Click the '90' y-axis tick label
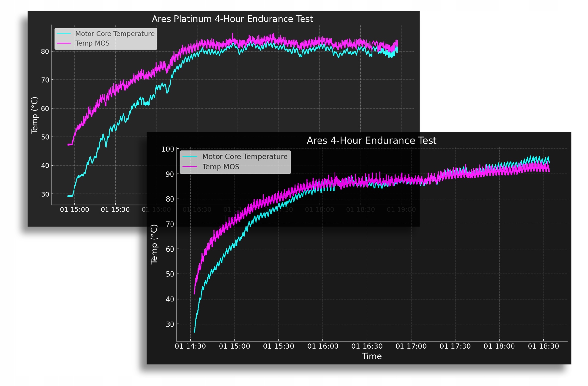 pos(170,174)
